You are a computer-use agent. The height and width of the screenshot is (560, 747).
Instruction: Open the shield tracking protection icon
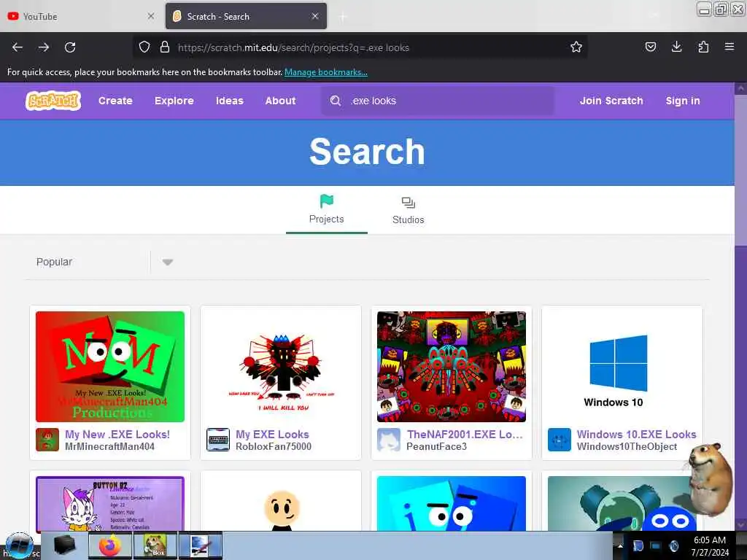click(144, 47)
